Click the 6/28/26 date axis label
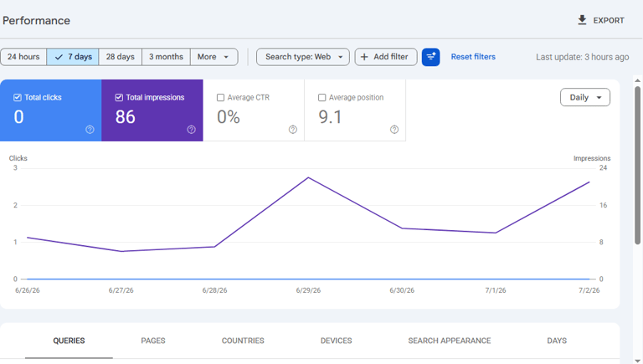This screenshot has height=364, width=643. 214,290
